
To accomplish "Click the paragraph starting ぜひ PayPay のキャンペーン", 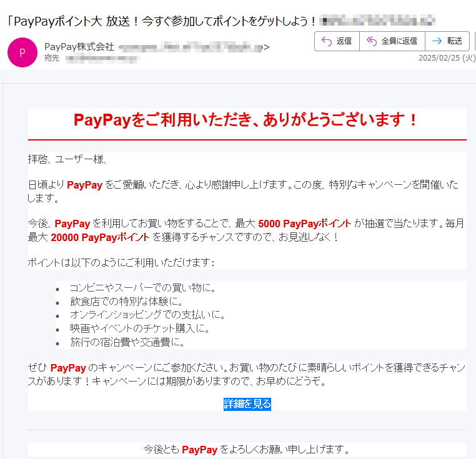I will tap(247, 374).
